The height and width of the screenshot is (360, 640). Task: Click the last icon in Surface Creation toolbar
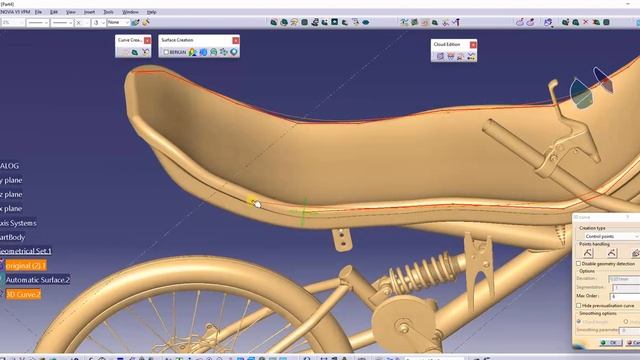[233, 52]
